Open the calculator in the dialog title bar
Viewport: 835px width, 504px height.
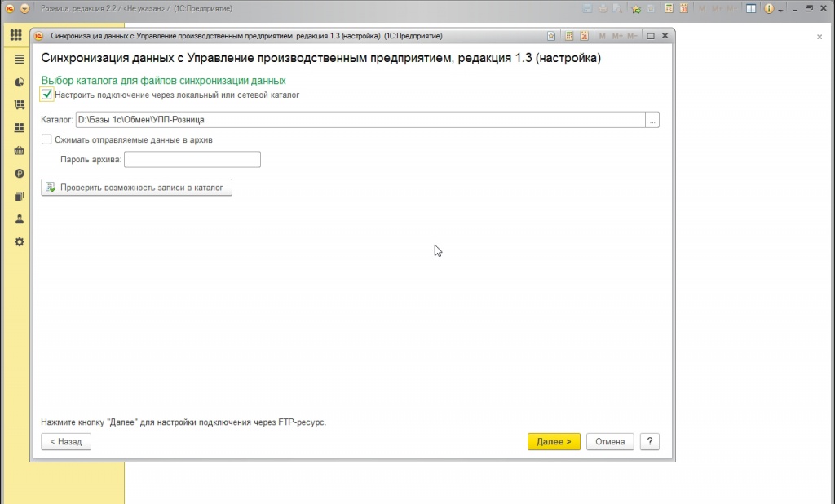[x=570, y=37]
